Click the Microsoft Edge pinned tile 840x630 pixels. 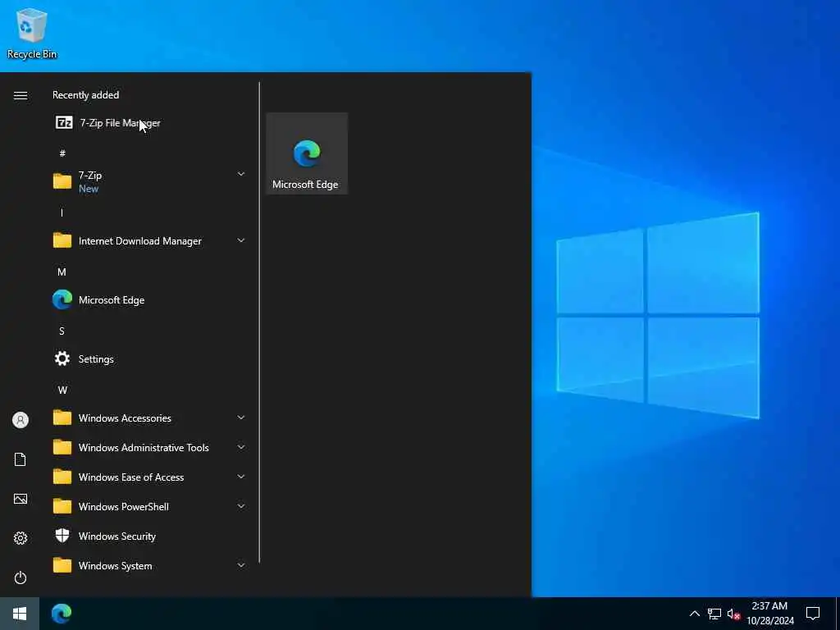307,153
